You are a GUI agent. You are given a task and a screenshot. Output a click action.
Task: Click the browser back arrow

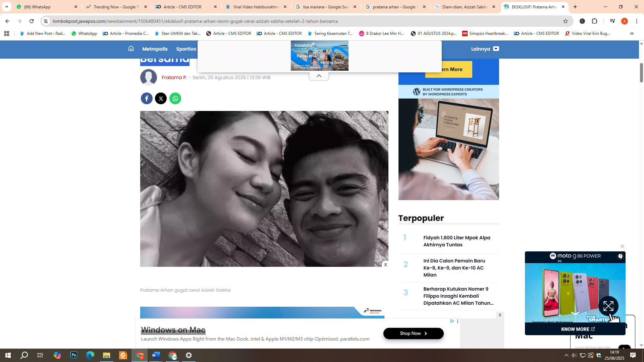point(7,21)
